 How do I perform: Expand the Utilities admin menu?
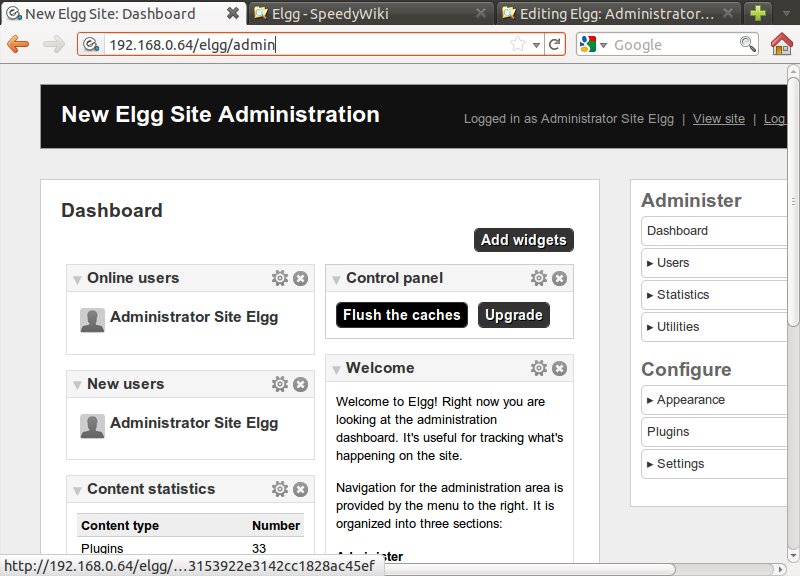714,327
